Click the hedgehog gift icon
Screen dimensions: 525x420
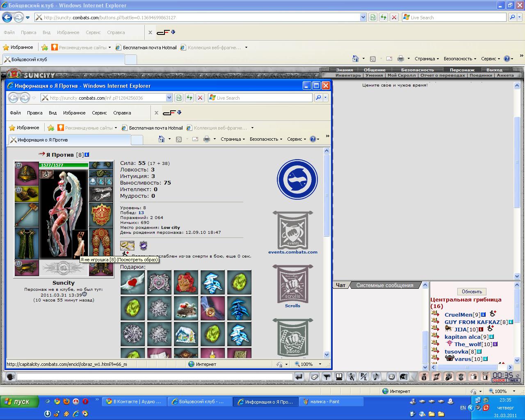(186, 308)
